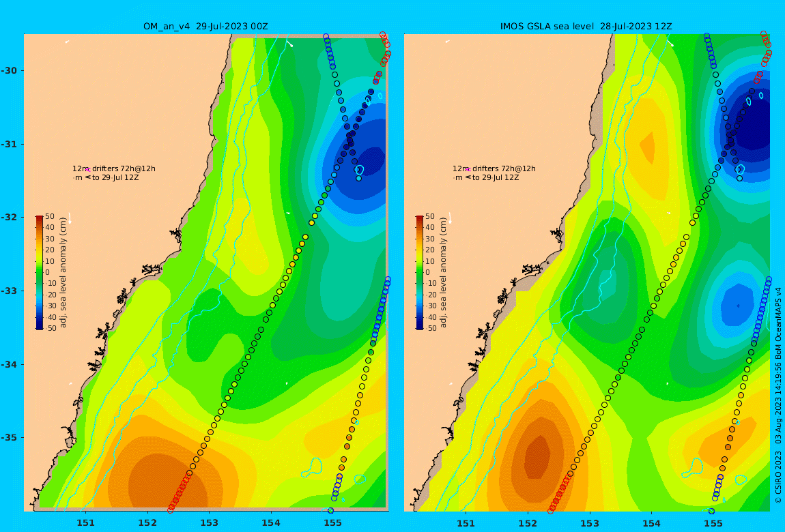Screen dimensions: 785x532
Task: Select the right map's color scale bar
Action: pyautogui.click(x=420, y=273)
